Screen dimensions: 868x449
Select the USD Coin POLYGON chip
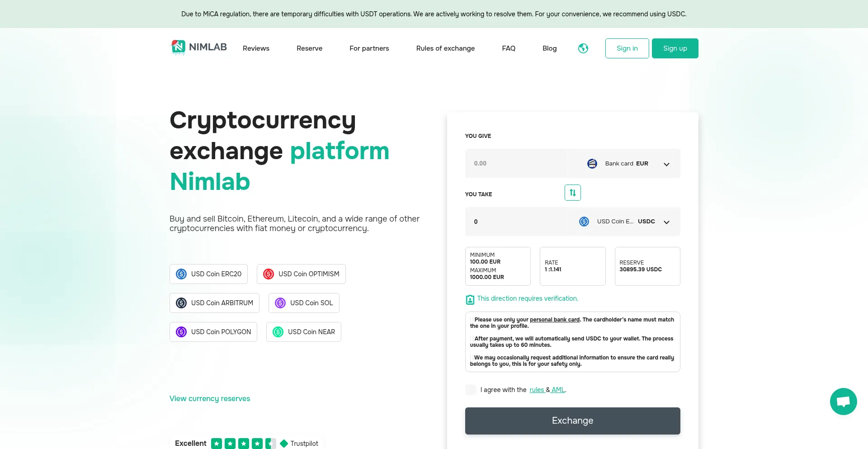(x=213, y=331)
